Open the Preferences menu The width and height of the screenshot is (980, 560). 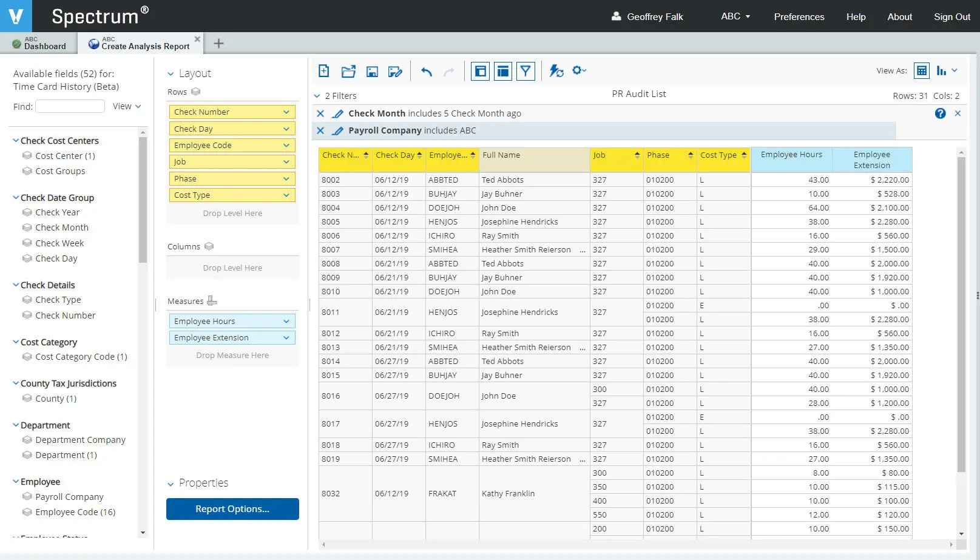[799, 16]
